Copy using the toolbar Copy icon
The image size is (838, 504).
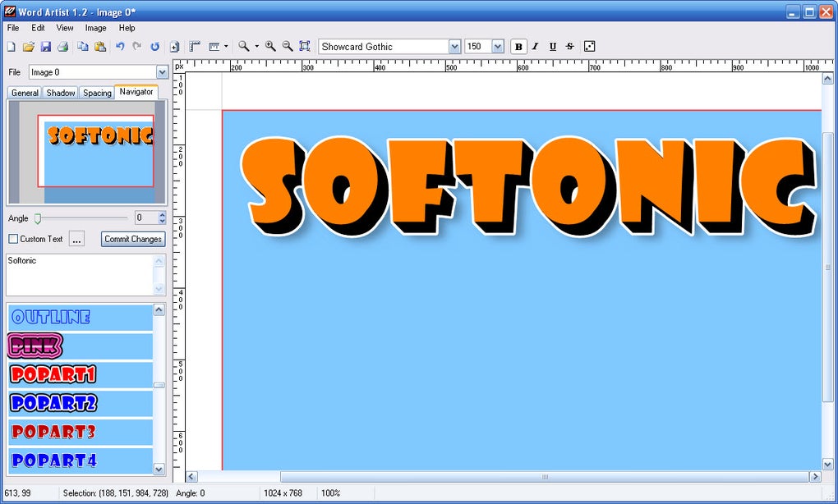[82, 47]
